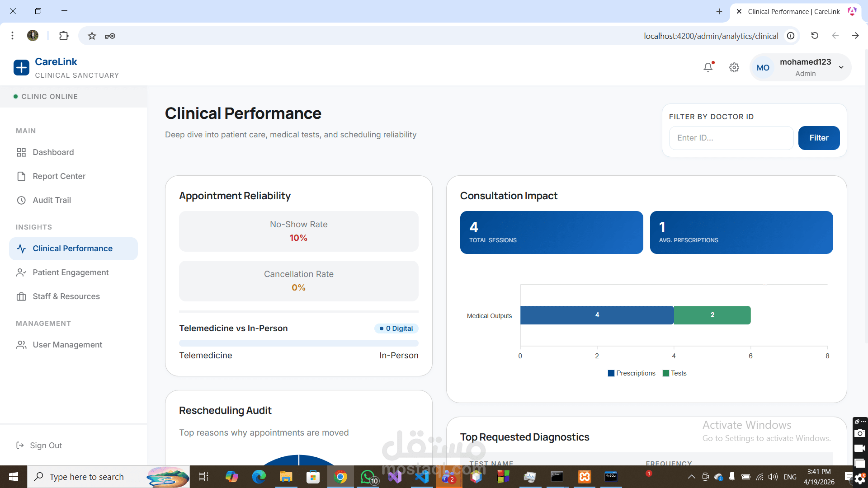Click the notifications bell icon
This screenshot has height=488, width=868.
point(708,67)
